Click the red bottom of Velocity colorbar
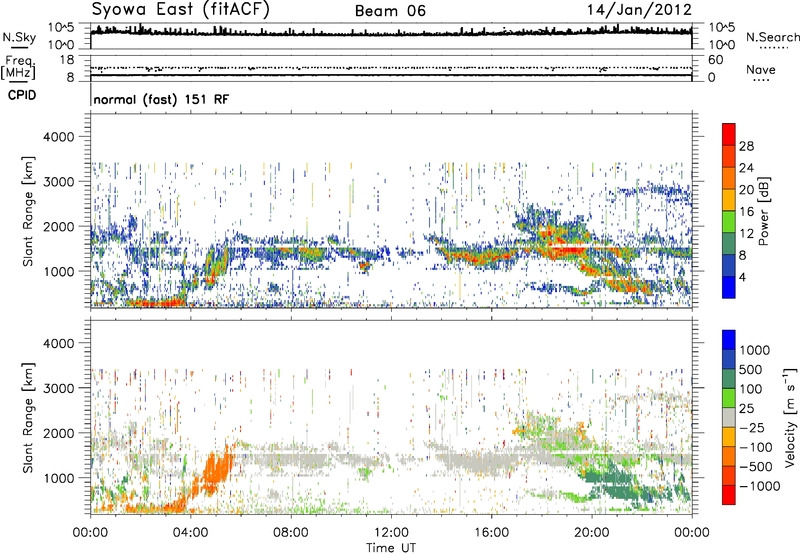 point(729,495)
